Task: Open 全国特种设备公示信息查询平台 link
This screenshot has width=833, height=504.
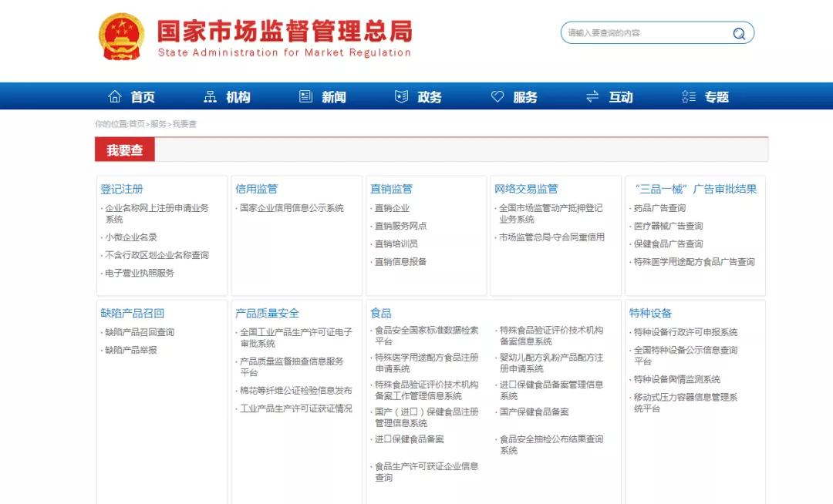Action: (686, 355)
